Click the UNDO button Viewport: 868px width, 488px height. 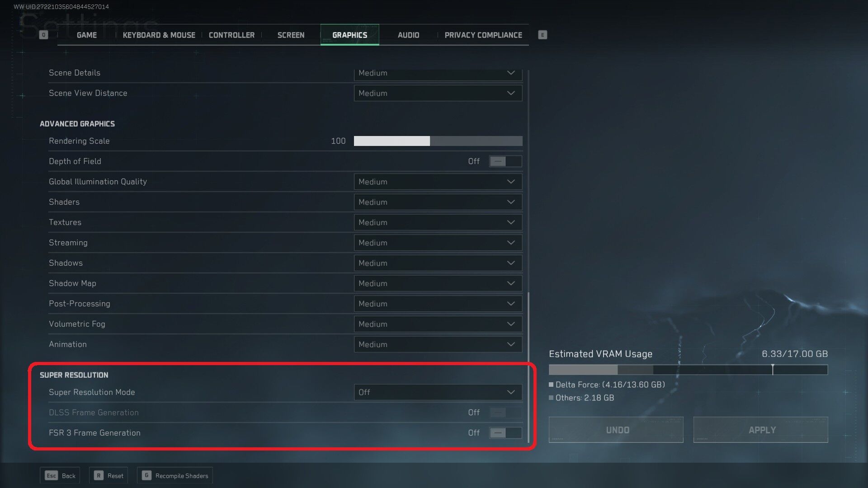[x=616, y=430]
